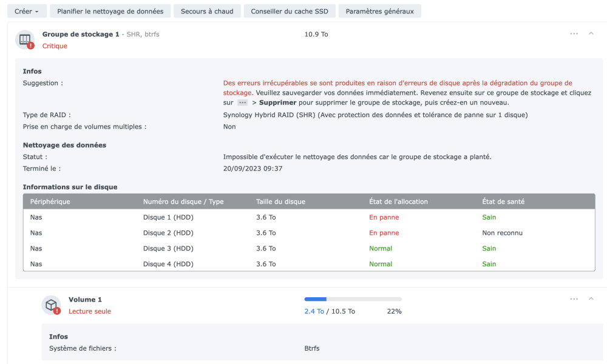This screenshot has height=364, width=607.
Task: Click Non reconnu health status of Disque 2
Action: tap(502, 233)
